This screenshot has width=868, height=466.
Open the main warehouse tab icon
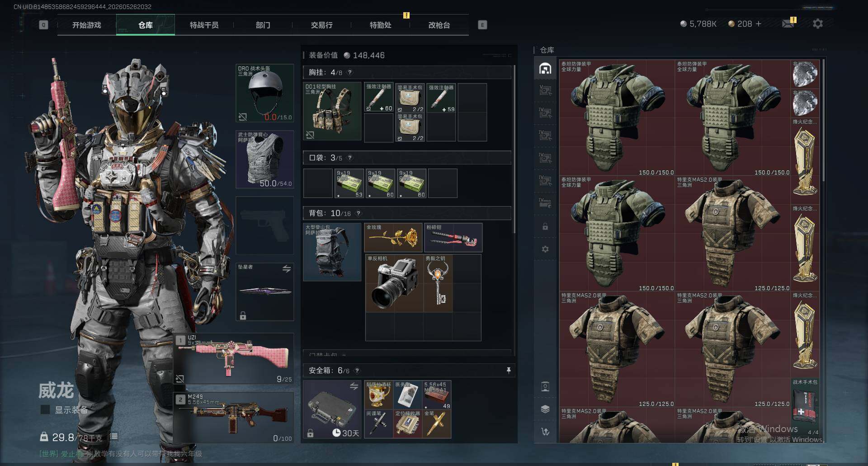tap(545, 68)
